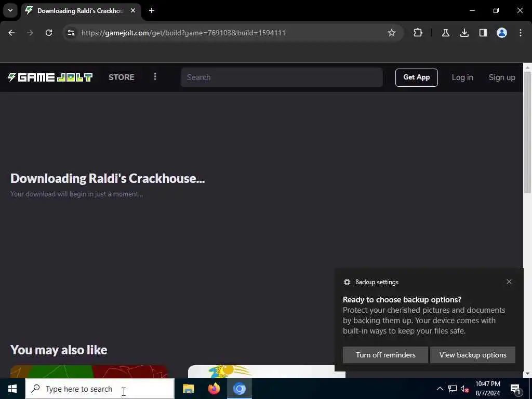Open muted volume tray icon

(x=464, y=389)
